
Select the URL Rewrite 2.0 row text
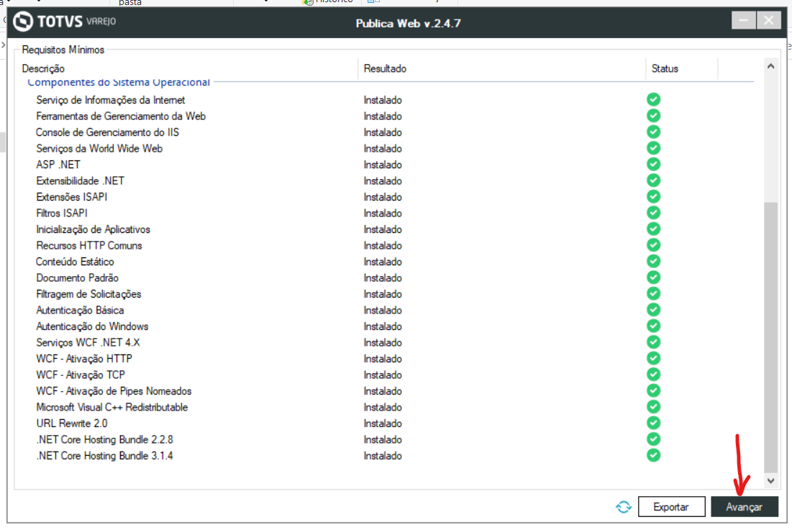(x=72, y=423)
